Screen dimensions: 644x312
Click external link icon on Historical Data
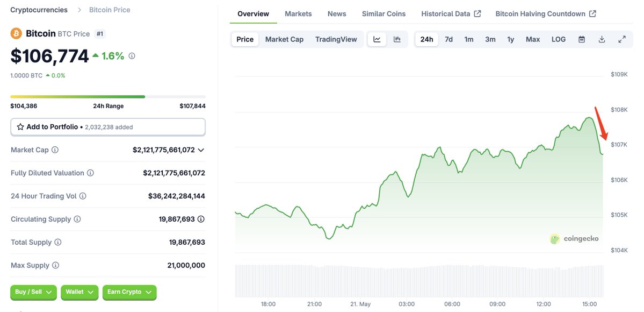tap(477, 13)
